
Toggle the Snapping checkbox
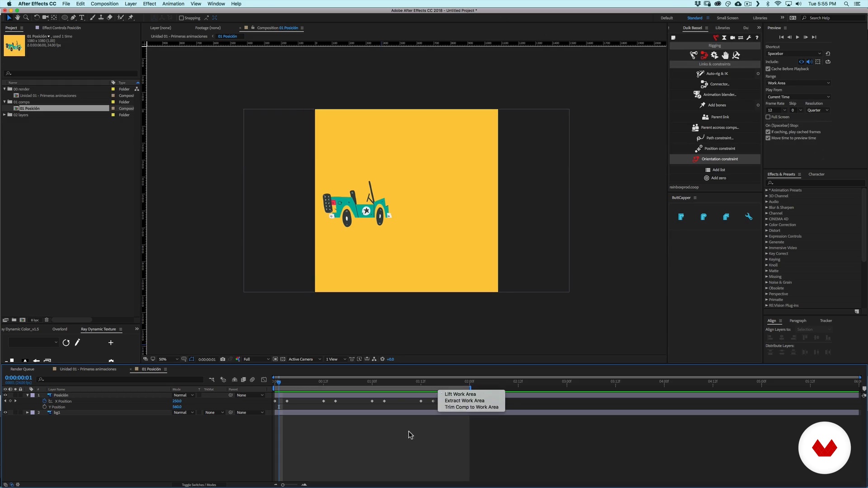tap(181, 18)
